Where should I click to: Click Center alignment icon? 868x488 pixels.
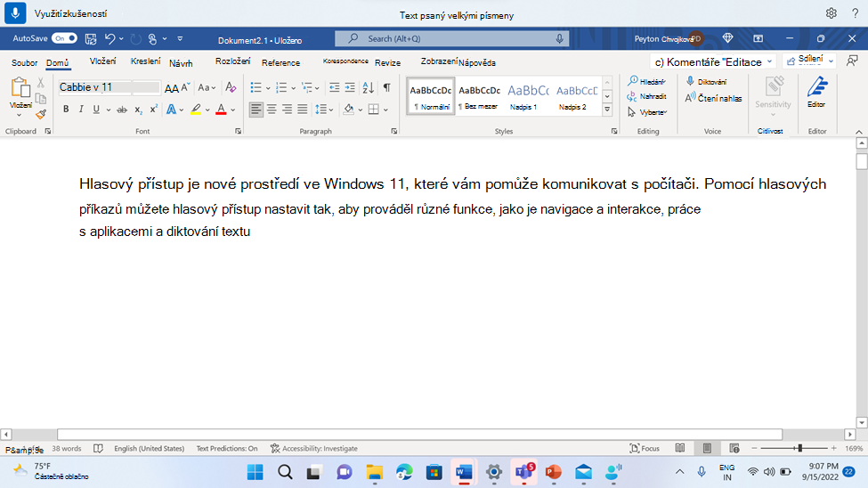272,110
